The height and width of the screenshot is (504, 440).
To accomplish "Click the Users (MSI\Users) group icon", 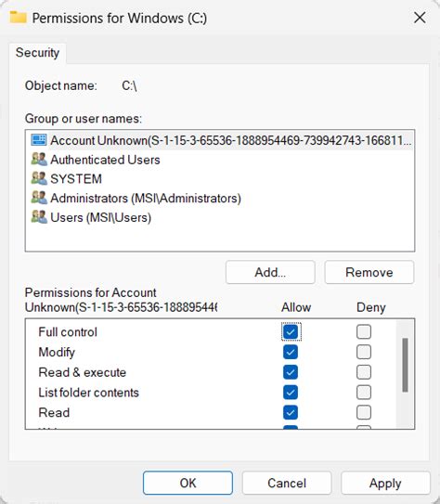I will pos(39,217).
